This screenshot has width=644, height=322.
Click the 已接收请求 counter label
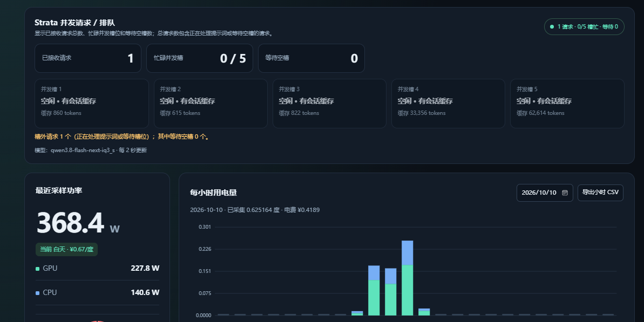pos(57,58)
